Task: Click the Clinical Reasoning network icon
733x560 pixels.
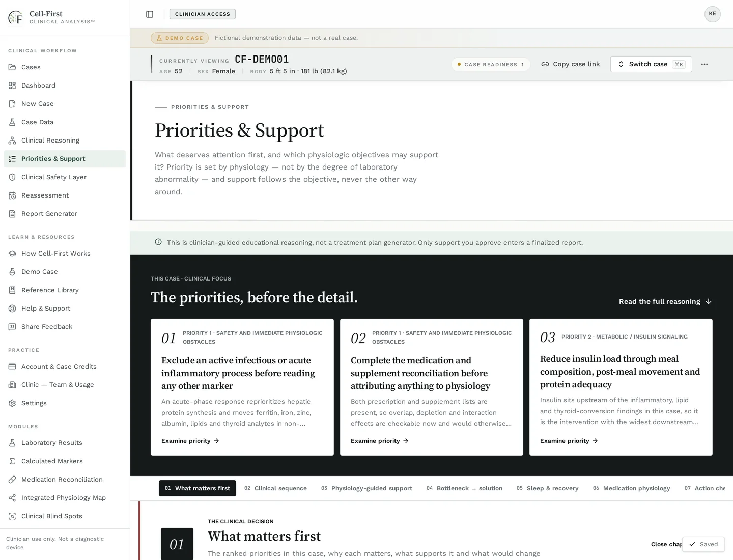Action: tap(12, 141)
